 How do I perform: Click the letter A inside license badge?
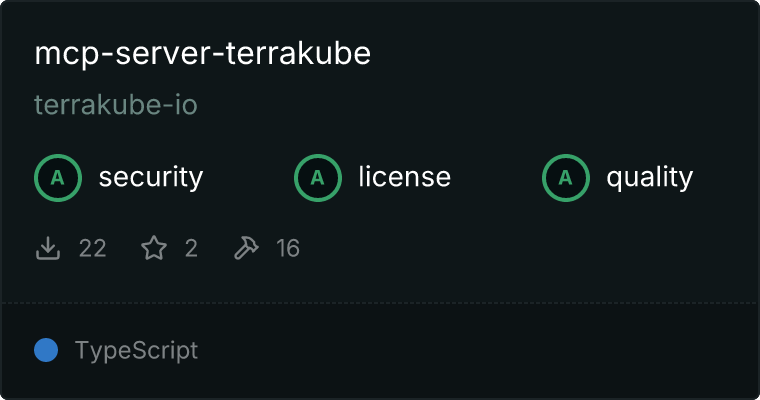[317, 178]
